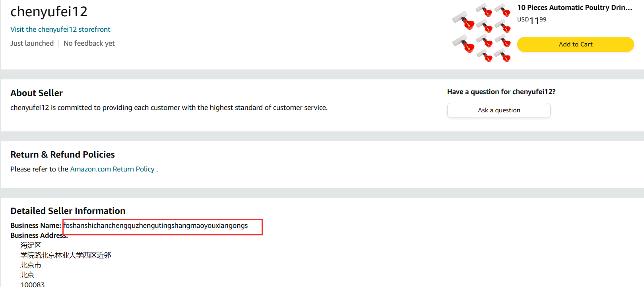Image resolution: width=644 pixels, height=287 pixels.
Task: Click the USD 11.99 price
Action: tap(531, 20)
